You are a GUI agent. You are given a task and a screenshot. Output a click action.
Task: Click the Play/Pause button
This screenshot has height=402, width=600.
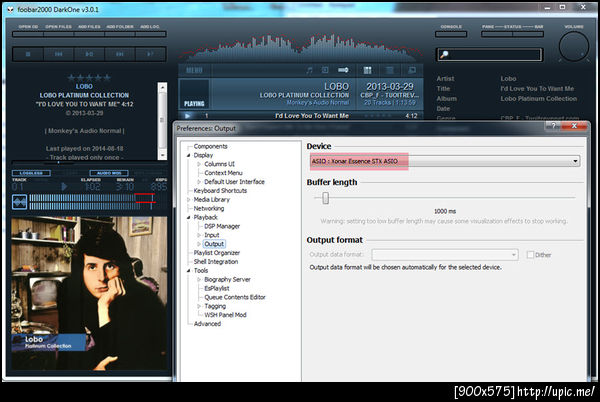(x=89, y=54)
